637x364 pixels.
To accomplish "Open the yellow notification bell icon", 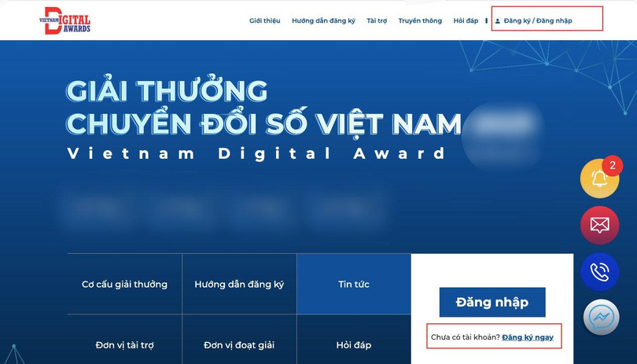I will tap(598, 178).
